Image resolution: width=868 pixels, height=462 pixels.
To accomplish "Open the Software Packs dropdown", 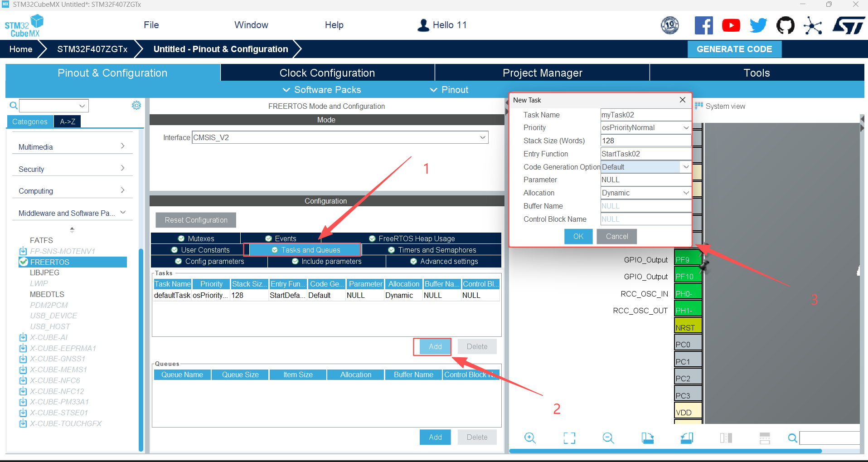I will coord(322,90).
